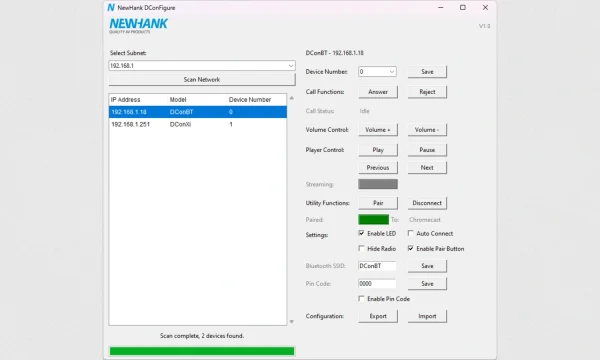The width and height of the screenshot is (600, 360).
Task: Click the Previous track button
Action: click(x=378, y=168)
